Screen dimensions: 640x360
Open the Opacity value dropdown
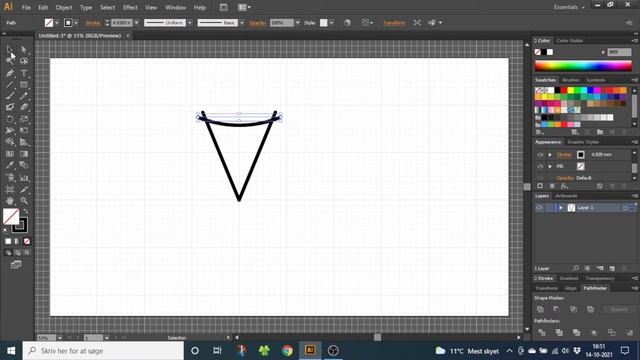(298, 23)
